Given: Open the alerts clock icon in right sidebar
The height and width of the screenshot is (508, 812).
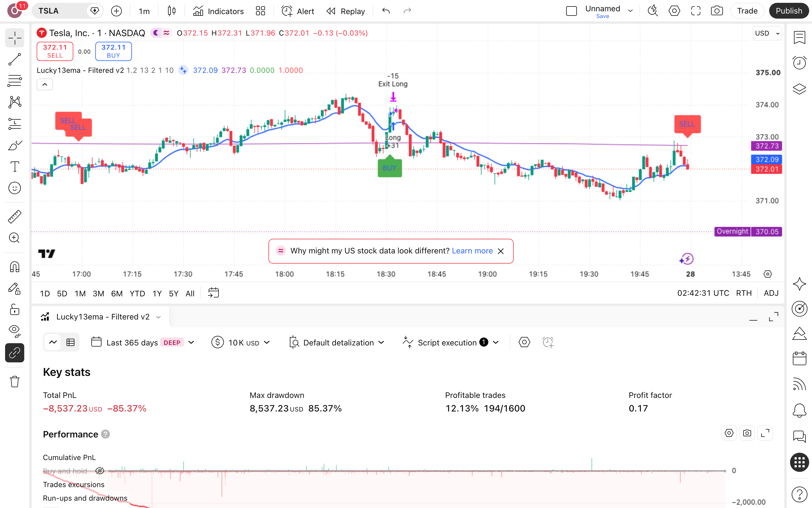Looking at the screenshot, I should click(799, 63).
